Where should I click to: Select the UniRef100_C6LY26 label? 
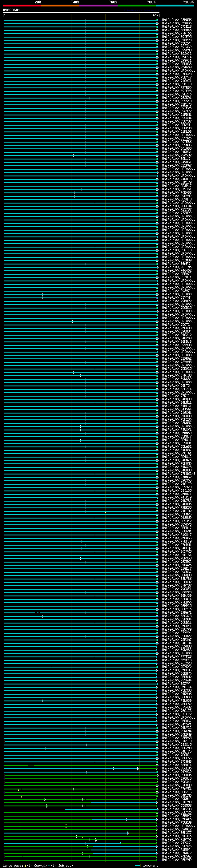pyautogui.click(x=177, y=812)
